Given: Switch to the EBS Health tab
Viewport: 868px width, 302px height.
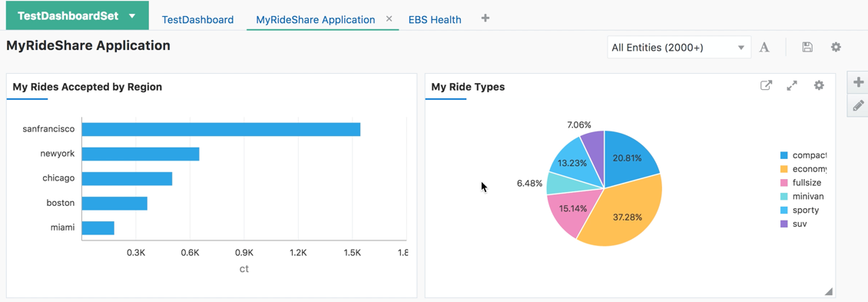Looking at the screenshot, I should (435, 19).
